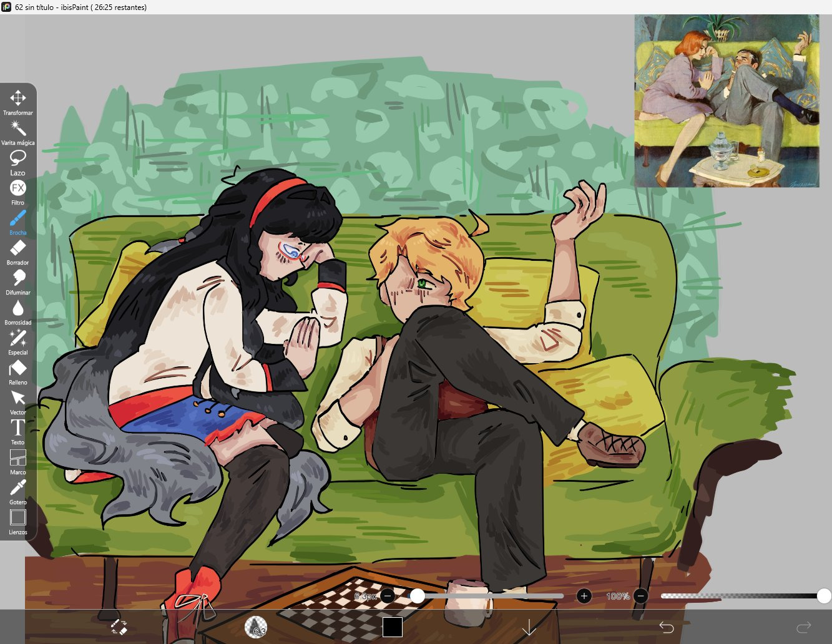
Task: Click the ibisPaint window title icon
Action: click(x=6, y=7)
